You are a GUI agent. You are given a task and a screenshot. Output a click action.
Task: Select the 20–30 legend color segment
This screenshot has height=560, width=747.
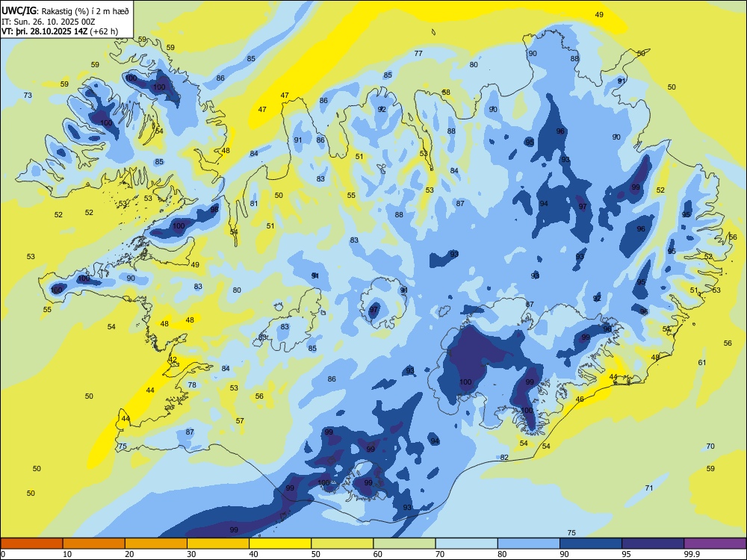[156, 544]
